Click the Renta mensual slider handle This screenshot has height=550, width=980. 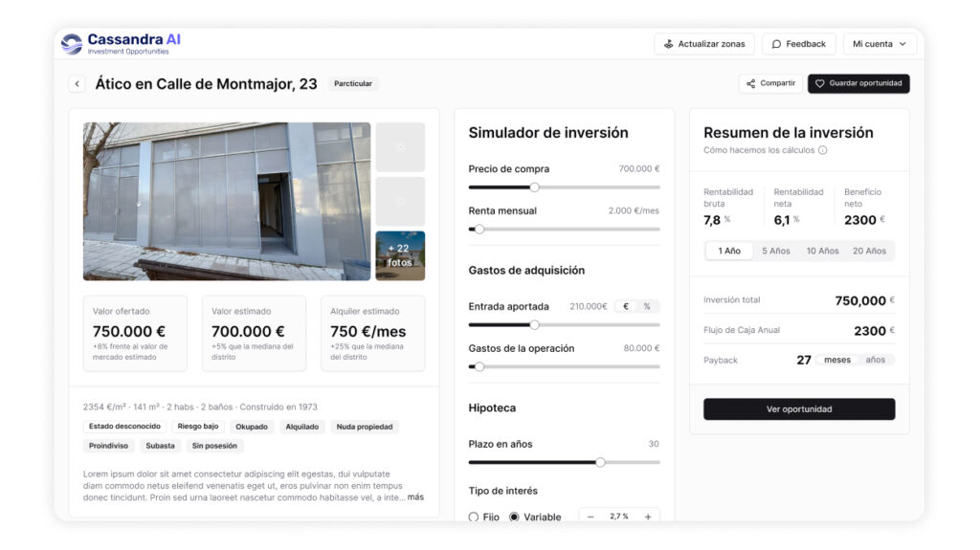(479, 229)
